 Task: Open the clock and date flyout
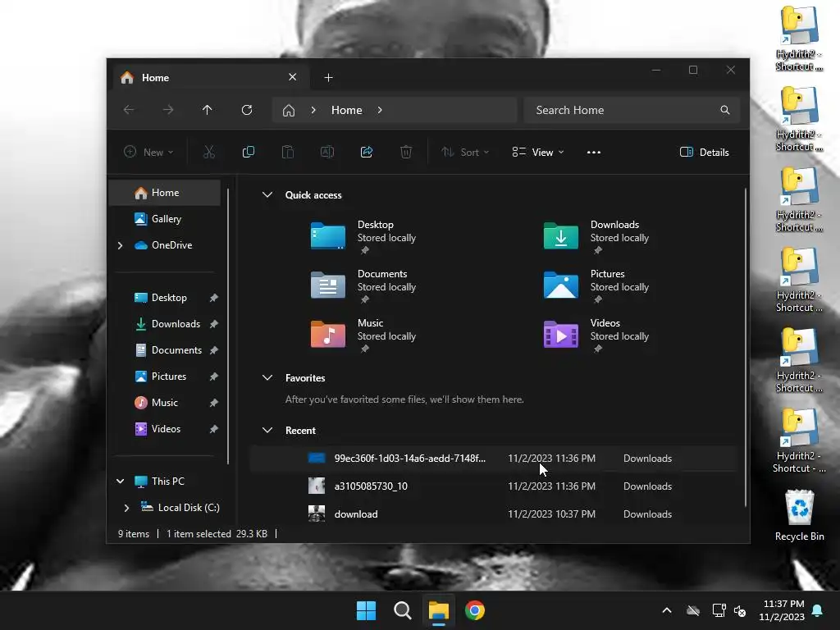coord(782,610)
